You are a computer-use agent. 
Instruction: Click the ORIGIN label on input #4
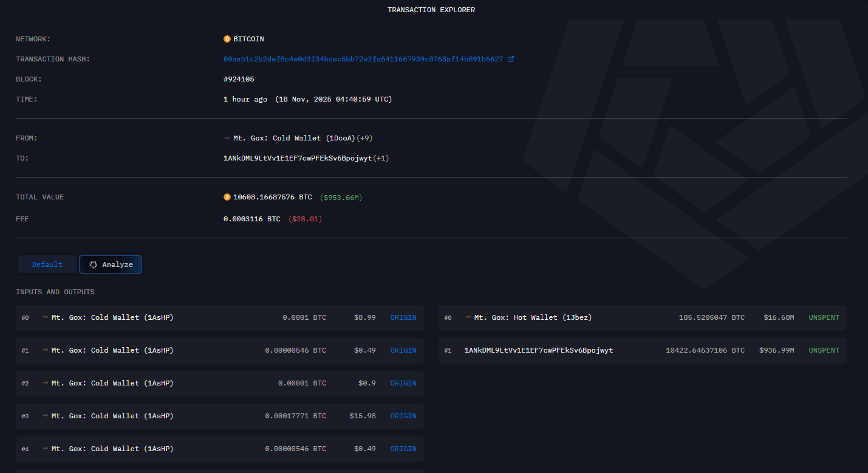(403, 449)
